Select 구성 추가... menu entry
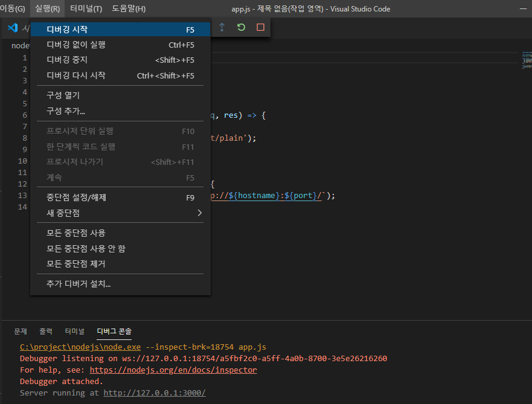532x404 pixels. click(120, 111)
